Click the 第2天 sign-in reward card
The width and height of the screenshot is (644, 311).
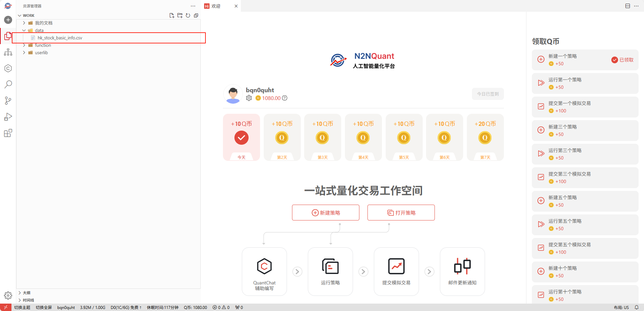click(x=282, y=137)
